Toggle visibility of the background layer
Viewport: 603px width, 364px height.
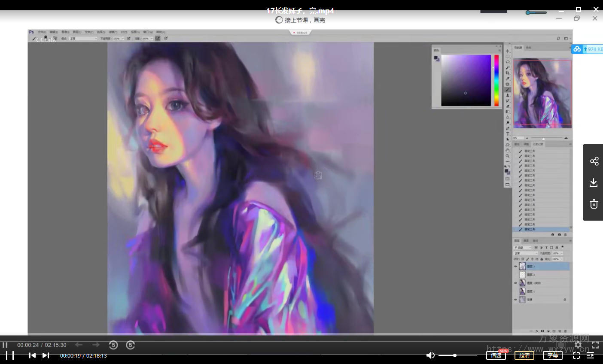pos(516,300)
